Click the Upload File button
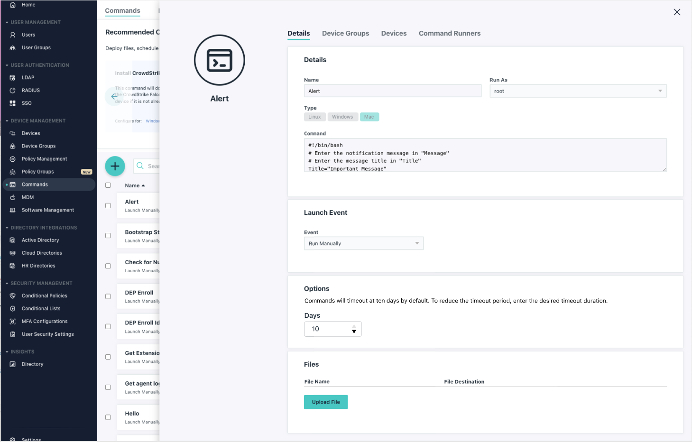The image size is (692, 442). click(x=325, y=401)
